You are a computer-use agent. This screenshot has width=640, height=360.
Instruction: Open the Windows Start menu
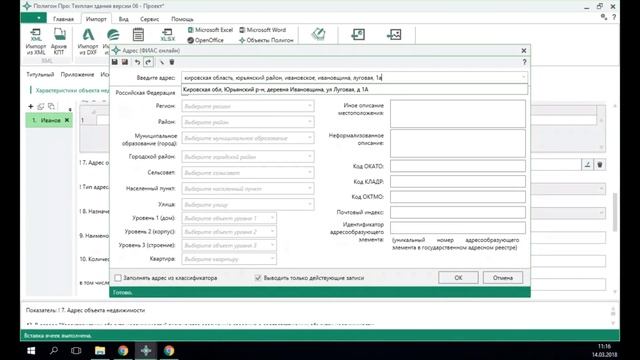[31, 351]
